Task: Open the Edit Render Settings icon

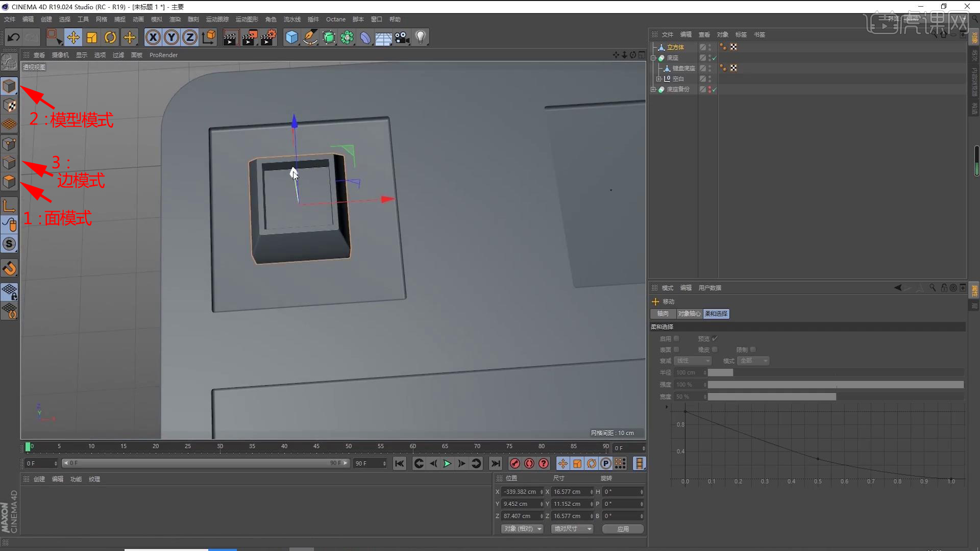Action: pos(268,37)
